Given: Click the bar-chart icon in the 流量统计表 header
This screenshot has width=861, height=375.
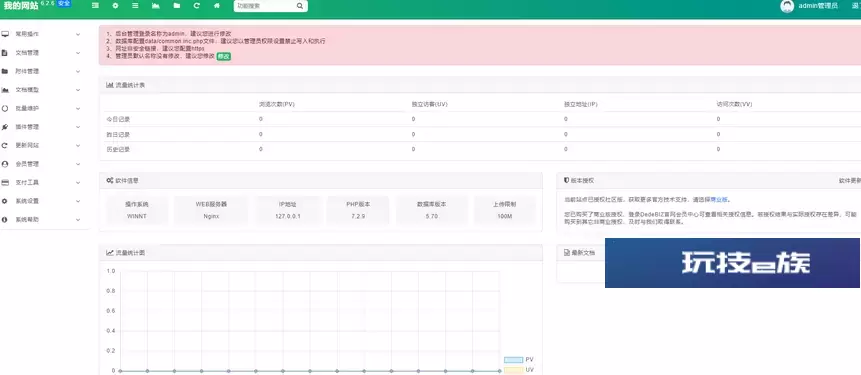Looking at the screenshot, I should pos(110,85).
